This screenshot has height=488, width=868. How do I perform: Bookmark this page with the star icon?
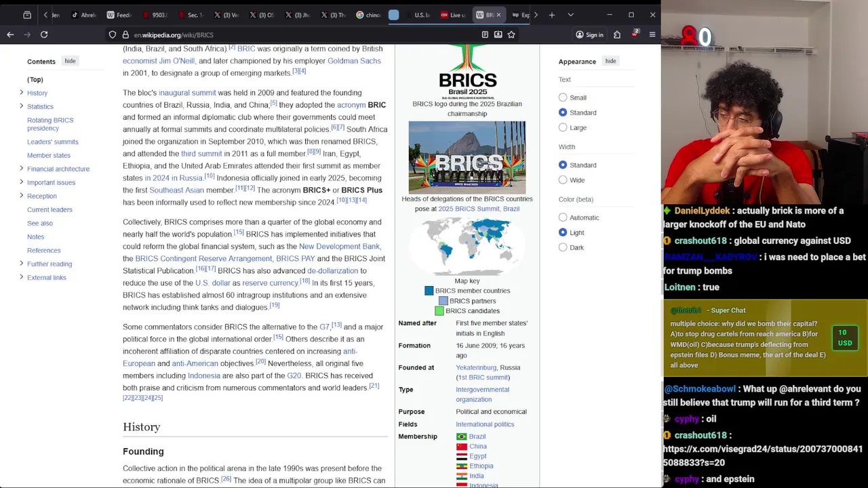[511, 35]
